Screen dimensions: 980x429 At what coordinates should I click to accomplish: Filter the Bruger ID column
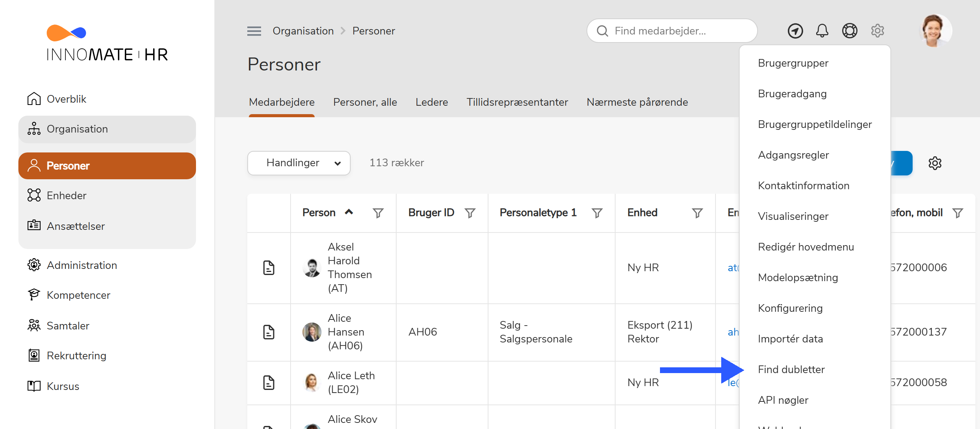(x=470, y=213)
